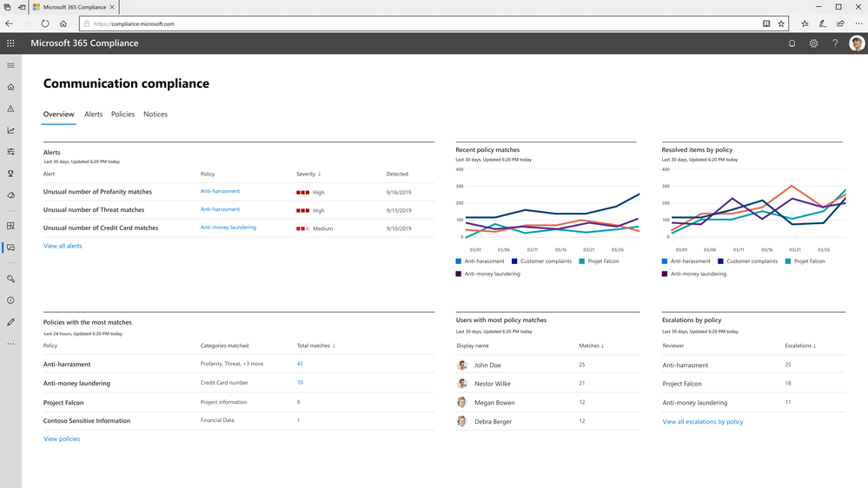Go to Home in the sidebar
This screenshot has width=868, height=488.
coord(10,87)
